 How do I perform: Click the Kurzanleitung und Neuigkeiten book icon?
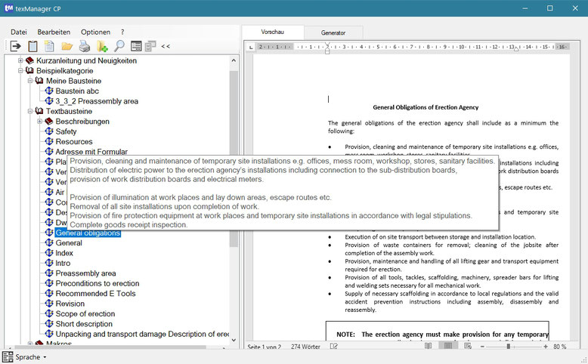29,60
